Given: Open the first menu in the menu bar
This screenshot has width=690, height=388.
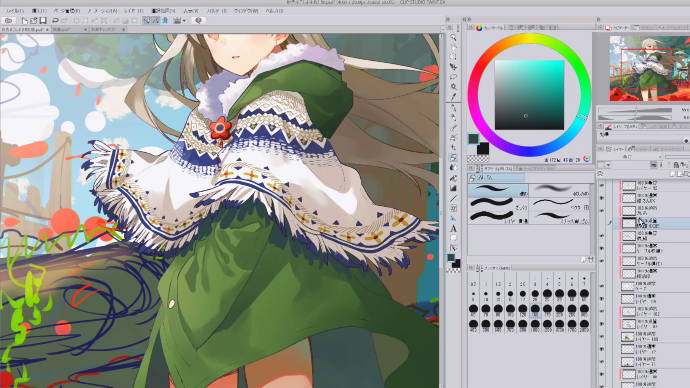Looking at the screenshot, I should pyautogui.click(x=15, y=11).
